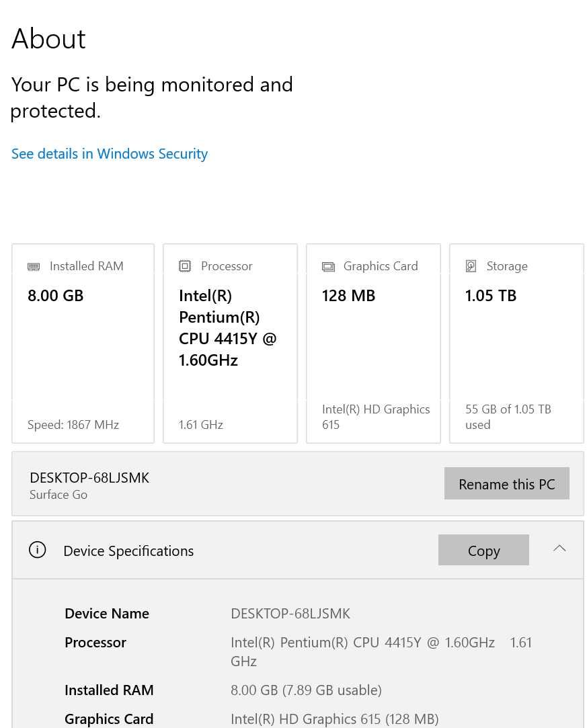The height and width of the screenshot is (728, 587).
Task: Click the Processor chip icon
Action: pos(185,266)
